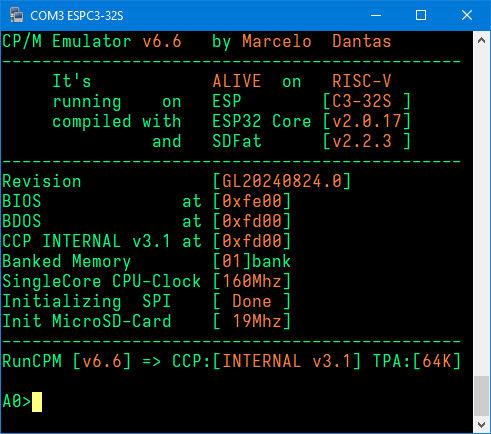Click the yellow cursor at A0> prompt

pos(37,402)
